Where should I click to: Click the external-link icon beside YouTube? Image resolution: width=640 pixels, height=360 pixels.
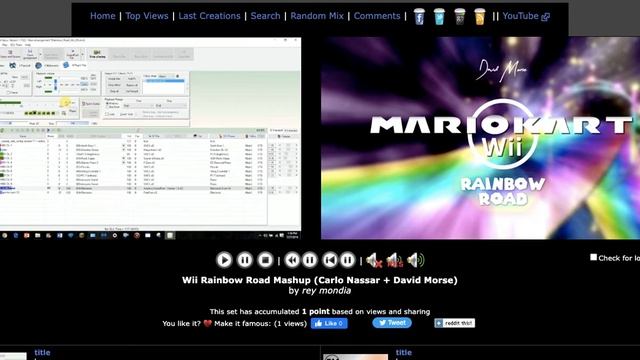pyautogui.click(x=545, y=17)
